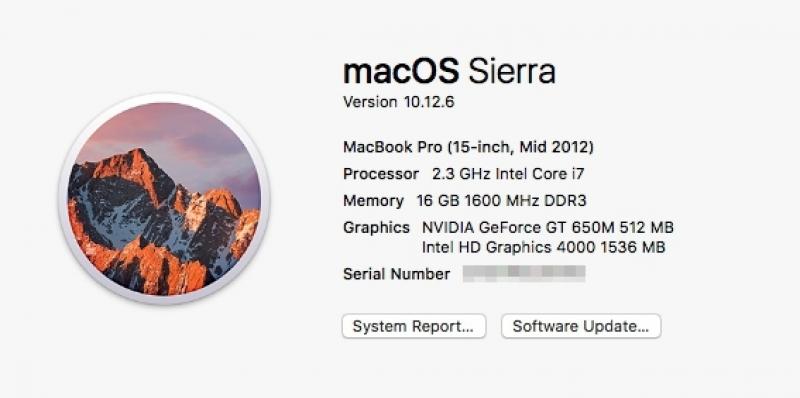Click the MacBook Pro model name
Viewport: 800px width, 398px height.
click(393, 147)
